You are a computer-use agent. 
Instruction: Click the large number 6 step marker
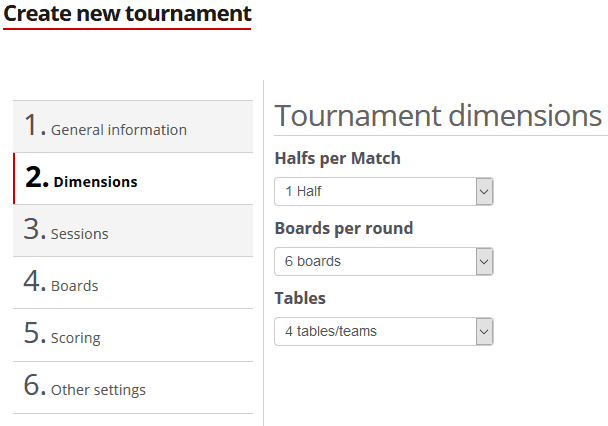pos(35,386)
